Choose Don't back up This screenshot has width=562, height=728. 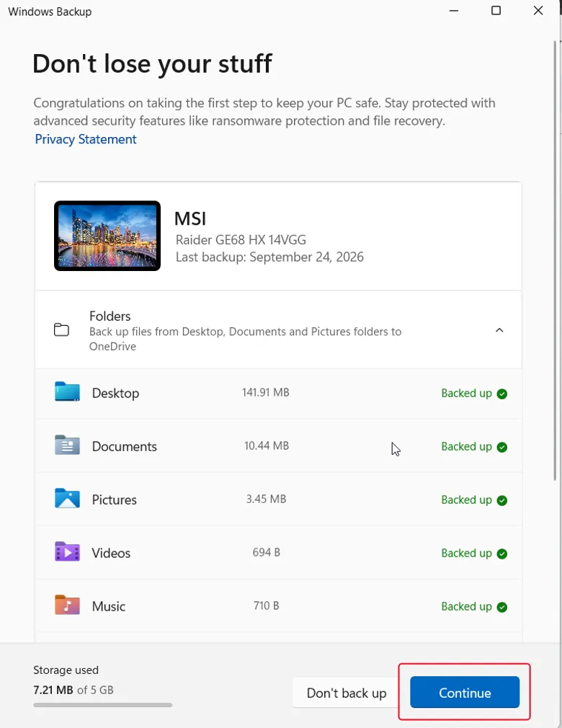(346, 693)
